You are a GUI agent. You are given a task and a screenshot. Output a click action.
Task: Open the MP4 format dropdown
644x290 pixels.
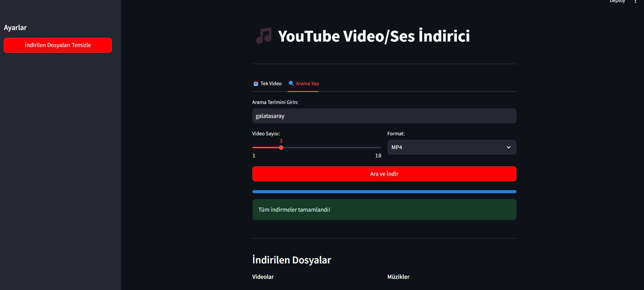[x=452, y=147]
